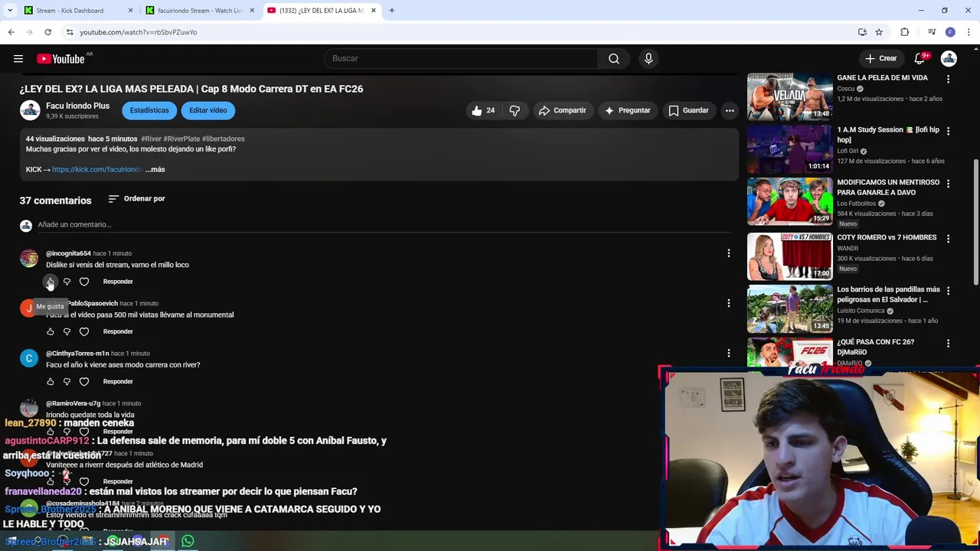Screen dimensions: 980x551
Task: Expand the description with ...más
Action: tap(155, 169)
